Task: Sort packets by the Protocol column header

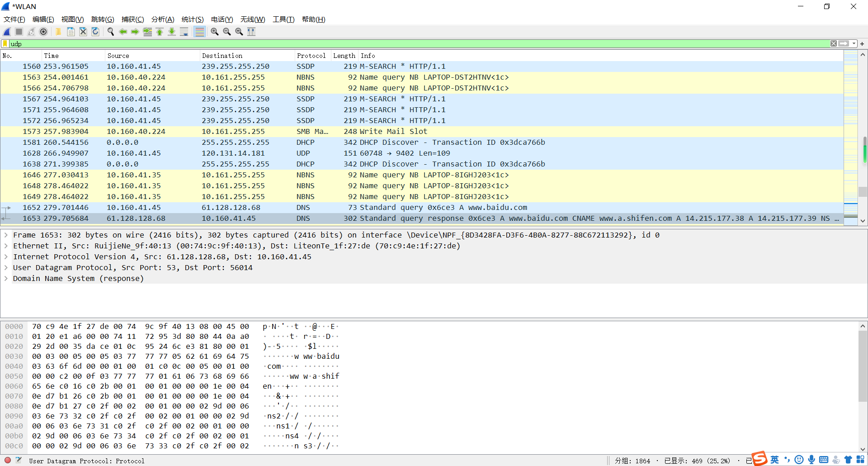Action: 311,56
